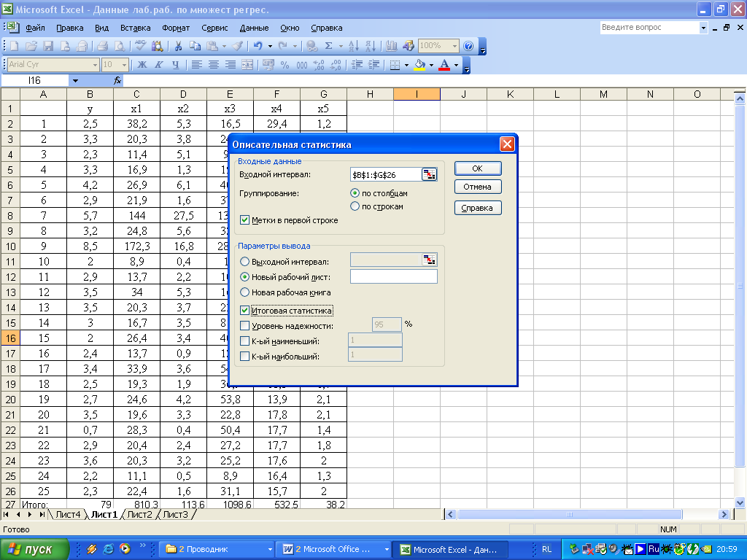Center align the cell contents

214,65
